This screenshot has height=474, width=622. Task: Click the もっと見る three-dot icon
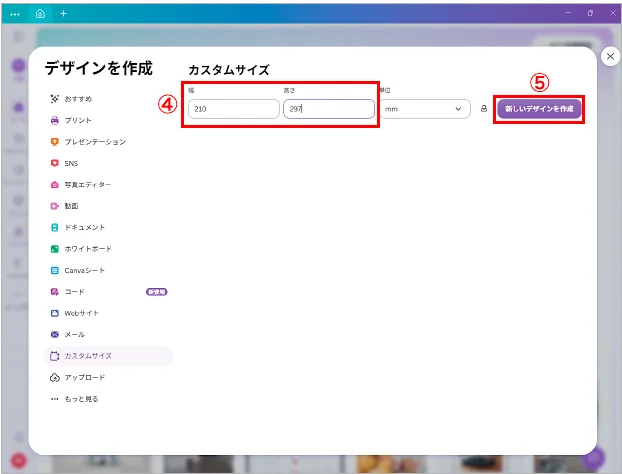click(x=55, y=399)
